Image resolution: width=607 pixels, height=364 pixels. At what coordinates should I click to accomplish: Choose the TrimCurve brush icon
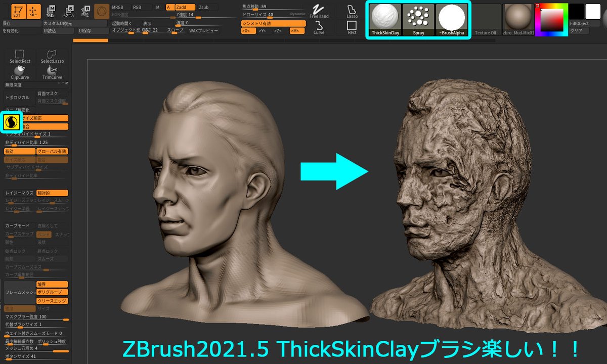tap(53, 73)
